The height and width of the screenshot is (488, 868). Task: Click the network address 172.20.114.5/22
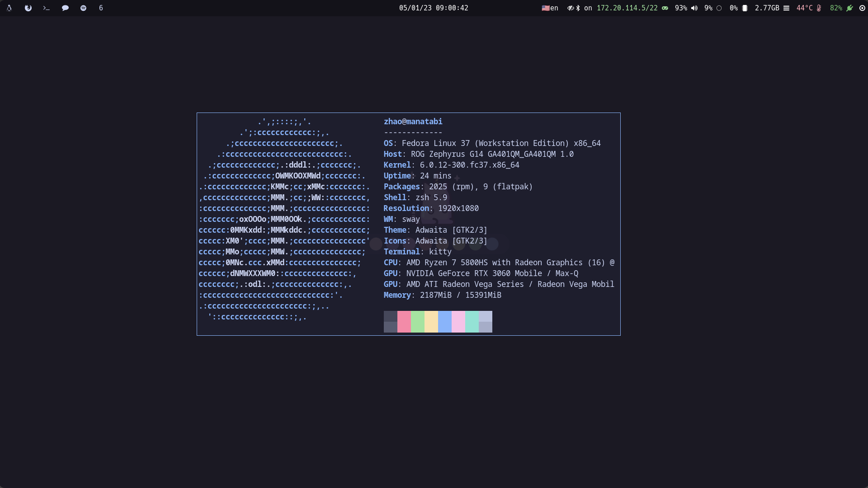(x=627, y=8)
